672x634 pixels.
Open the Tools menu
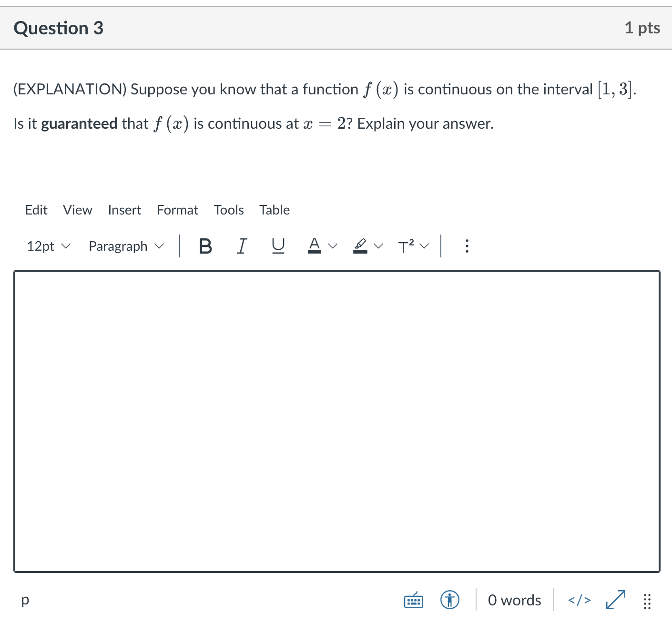pos(229,210)
